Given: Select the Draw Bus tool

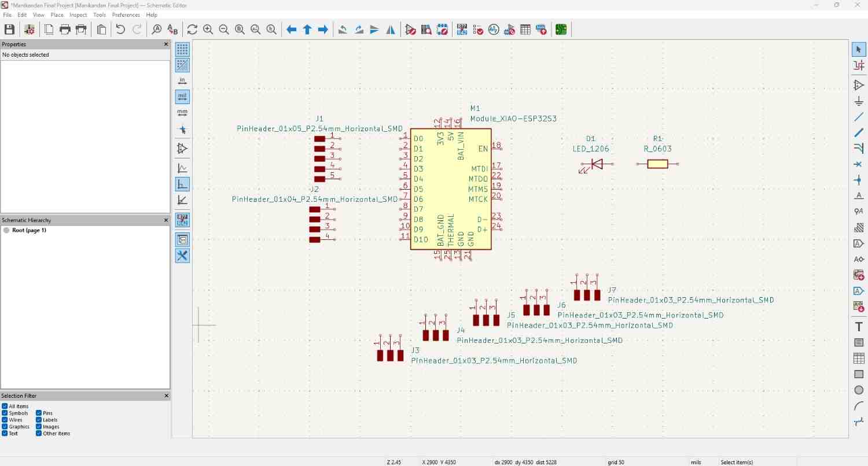Looking at the screenshot, I should pos(859,132).
